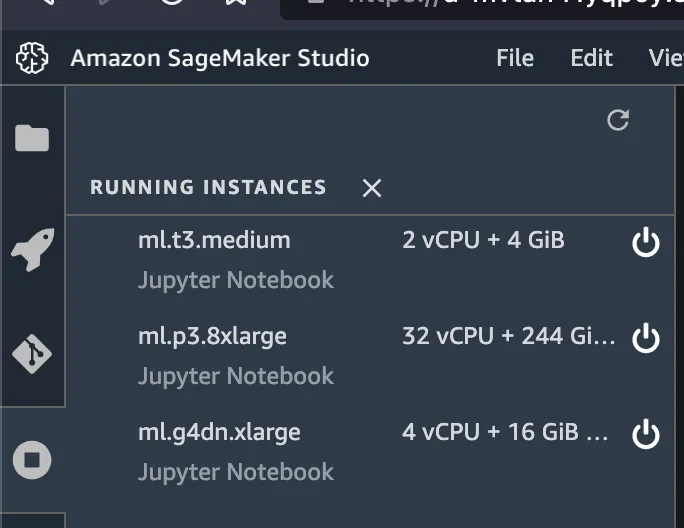Shut down all running instances X
Viewport: 684px width, 528px height.
coord(372,188)
